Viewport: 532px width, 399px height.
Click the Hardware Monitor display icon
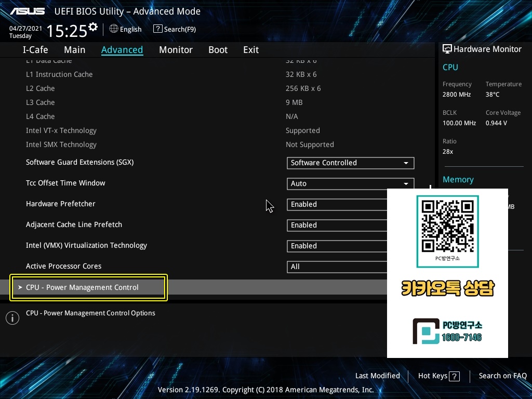coord(447,49)
